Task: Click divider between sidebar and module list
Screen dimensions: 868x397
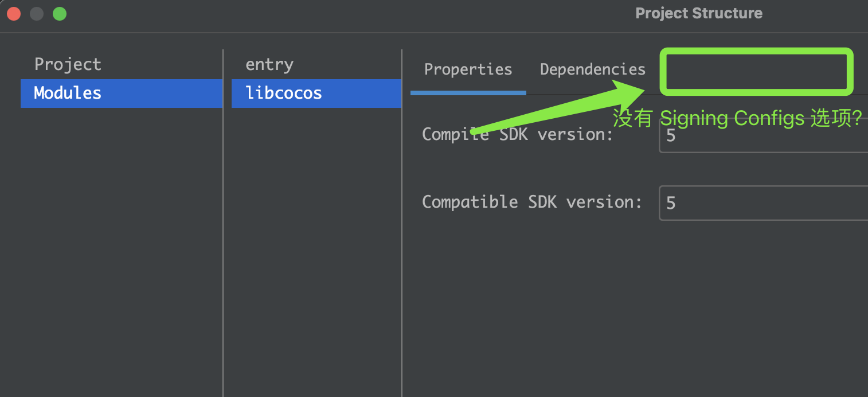Action: pyautogui.click(x=223, y=229)
